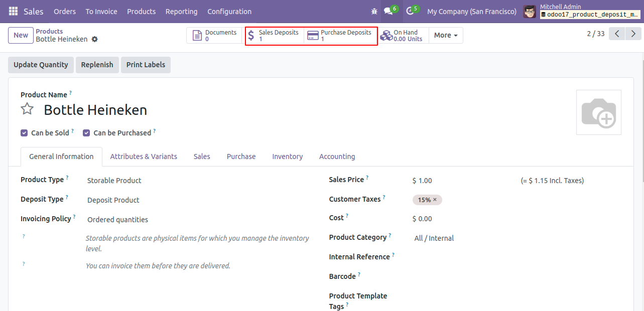Click the Purchase Deposits card icon

coord(313,36)
